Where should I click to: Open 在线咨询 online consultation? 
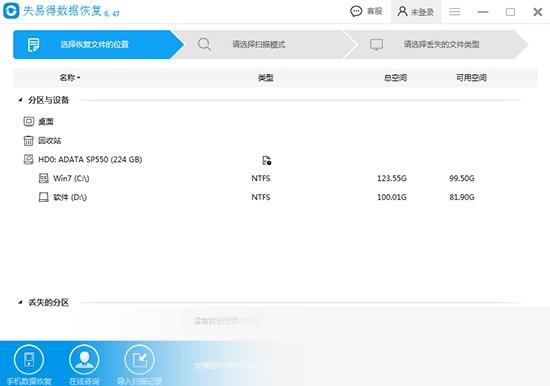point(84,365)
